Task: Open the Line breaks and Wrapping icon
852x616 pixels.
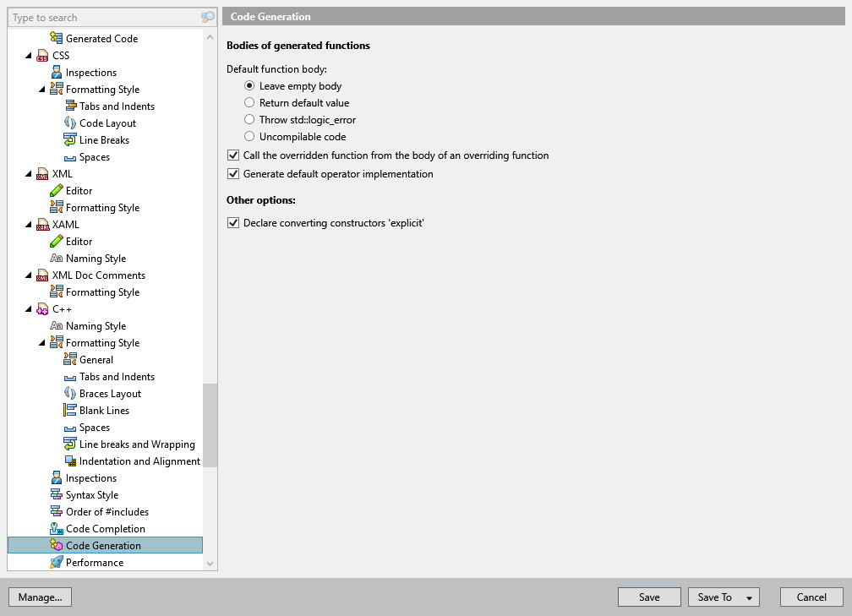Action: [x=69, y=444]
